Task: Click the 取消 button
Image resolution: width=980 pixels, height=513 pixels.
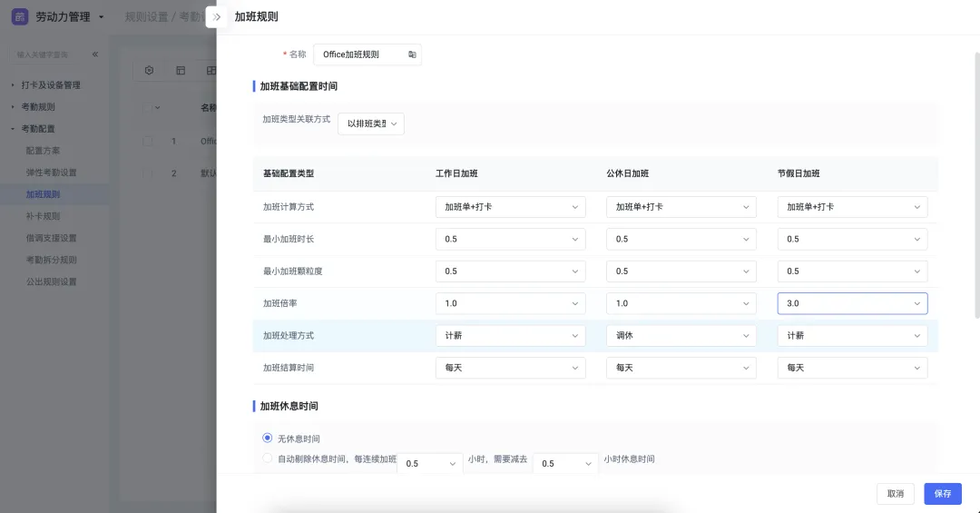Action: click(x=895, y=494)
